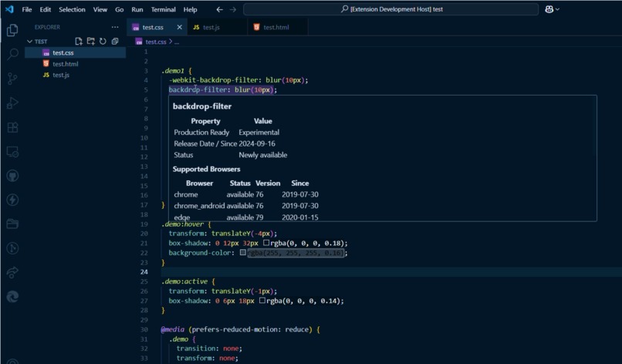Open the Help menu
This screenshot has width=622, height=364.
[x=190, y=9]
